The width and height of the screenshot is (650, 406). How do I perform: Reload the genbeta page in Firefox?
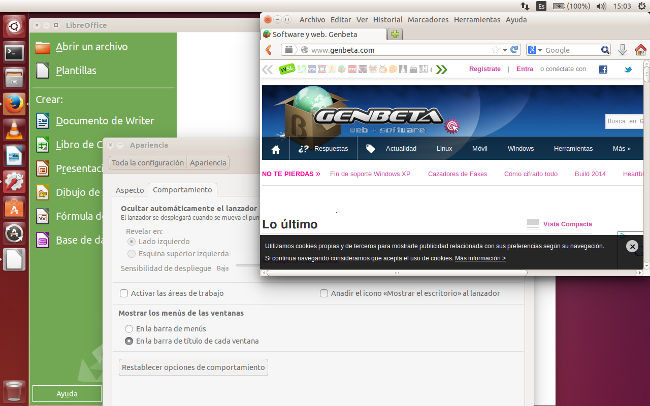pos(514,50)
